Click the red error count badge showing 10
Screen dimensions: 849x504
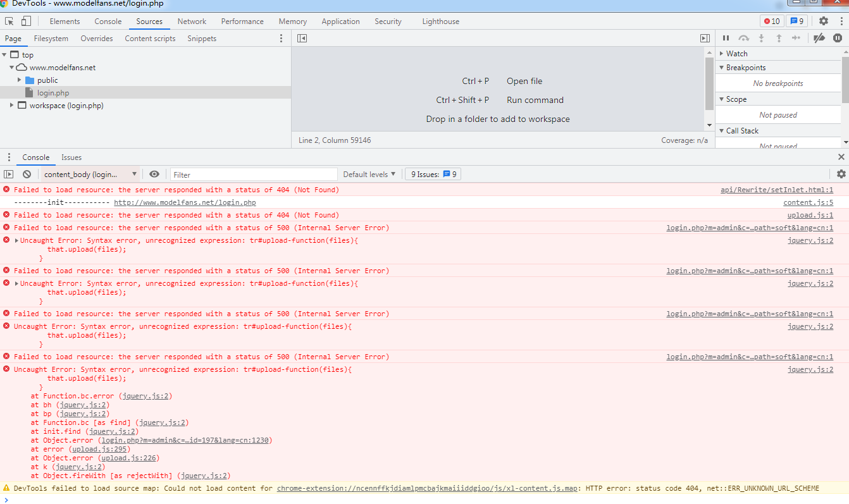point(772,21)
